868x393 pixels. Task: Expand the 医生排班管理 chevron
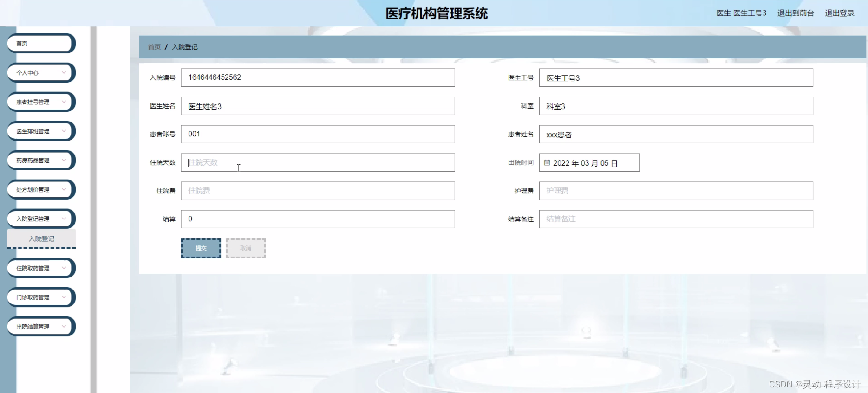[x=64, y=131]
